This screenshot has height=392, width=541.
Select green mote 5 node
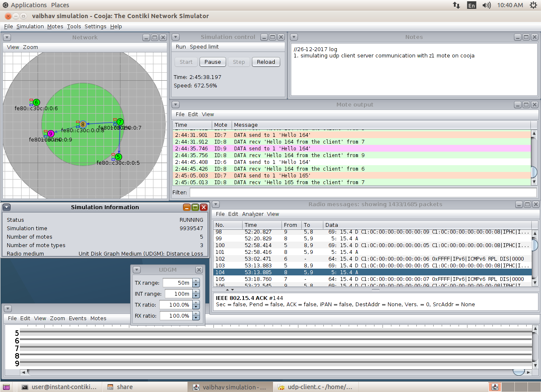tap(118, 157)
